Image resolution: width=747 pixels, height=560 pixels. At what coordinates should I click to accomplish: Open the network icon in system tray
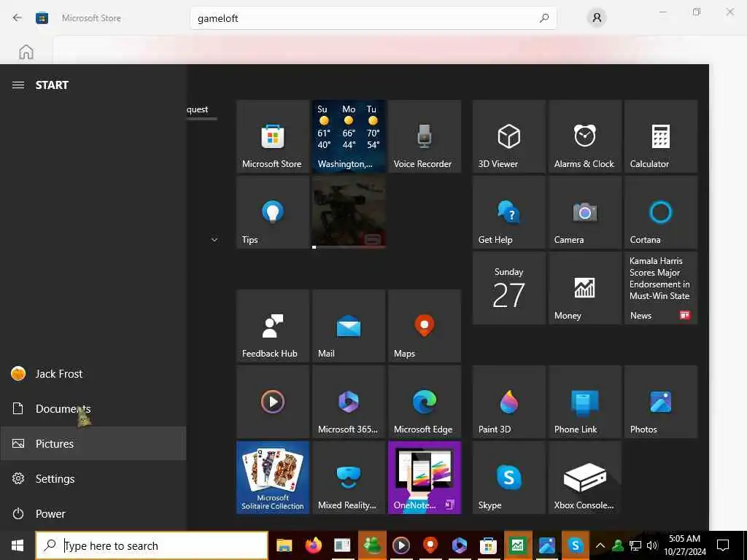pyautogui.click(x=635, y=545)
